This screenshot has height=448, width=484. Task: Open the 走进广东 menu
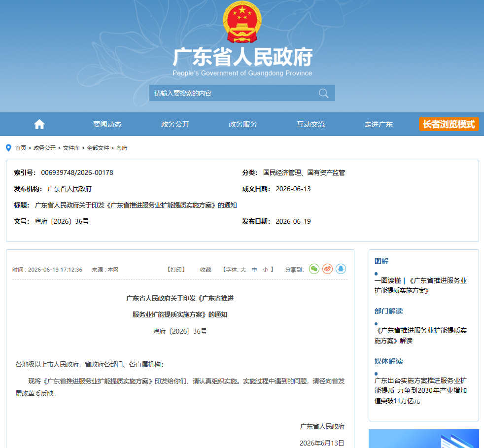(x=379, y=124)
